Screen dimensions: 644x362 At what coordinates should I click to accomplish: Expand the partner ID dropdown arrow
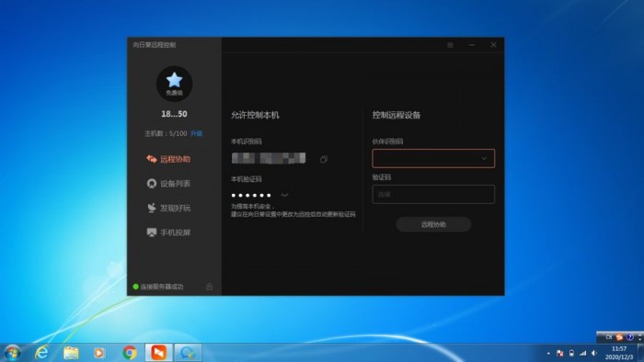(x=484, y=159)
